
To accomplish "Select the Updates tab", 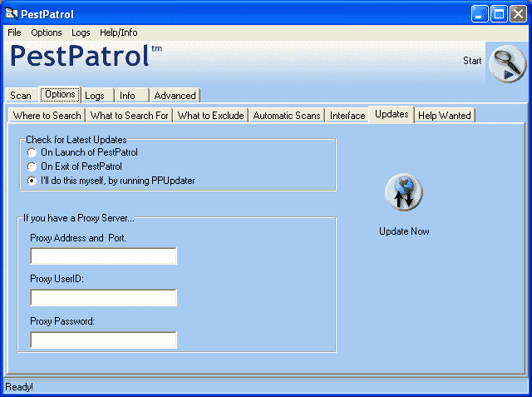I will (x=392, y=114).
